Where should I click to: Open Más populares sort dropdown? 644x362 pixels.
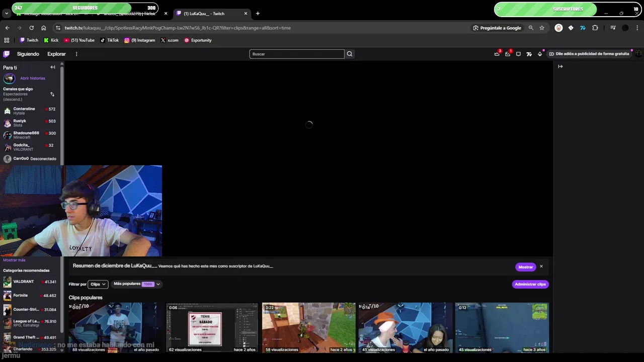[x=136, y=284]
